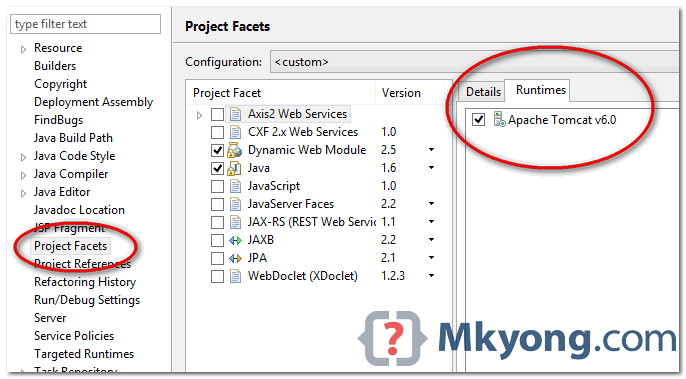Open JavaServer Faces version dropdown
Image resolution: width=686 pixels, height=379 pixels.
point(431,204)
